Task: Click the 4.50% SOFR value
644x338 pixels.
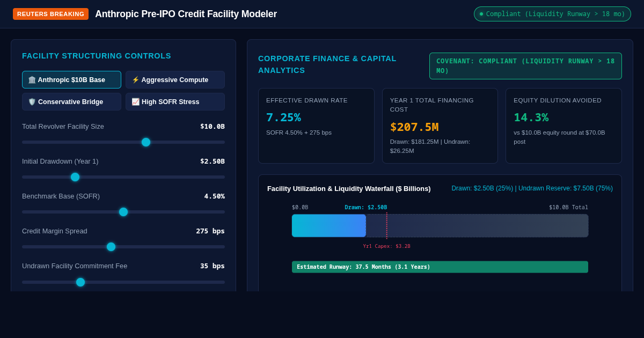Action: click(x=214, y=196)
